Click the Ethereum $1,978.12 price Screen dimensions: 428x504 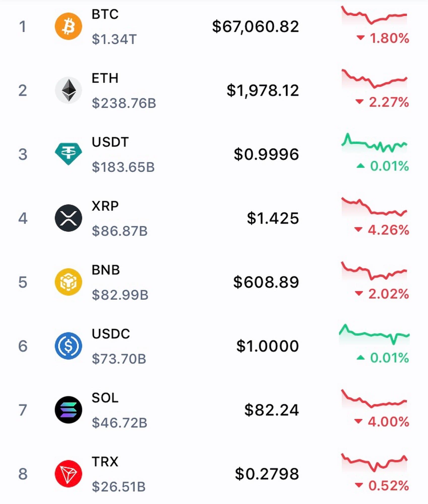[x=263, y=90]
